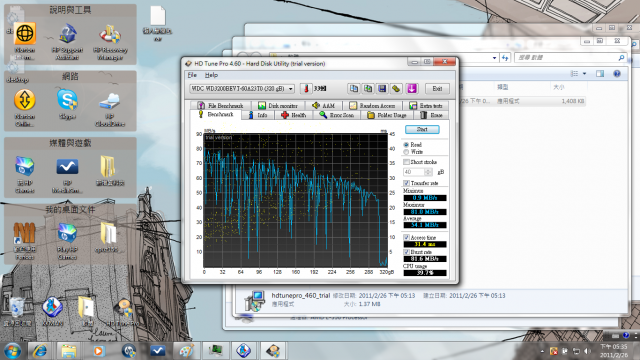The width and height of the screenshot is (640, 360).
Task: Switch to the File Benchmark tab
Action: (220, 105)
